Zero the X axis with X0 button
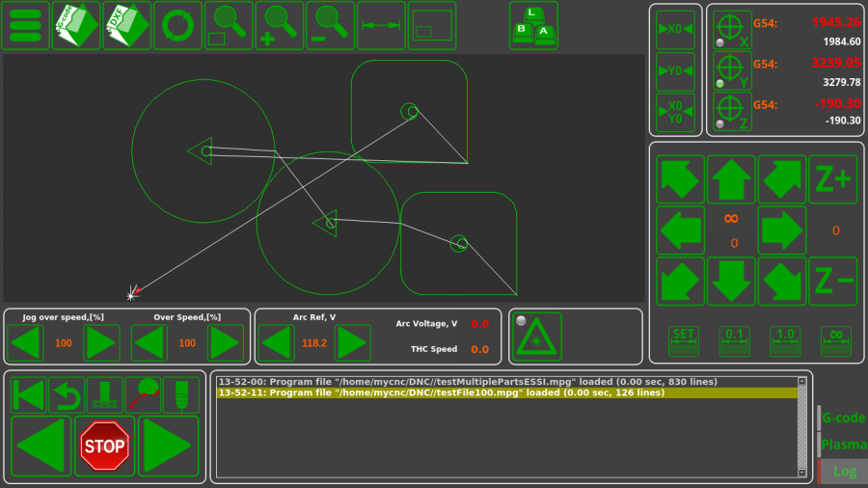Image resolution: width=868 pixels, height=488 pixels. pos(675,29)
